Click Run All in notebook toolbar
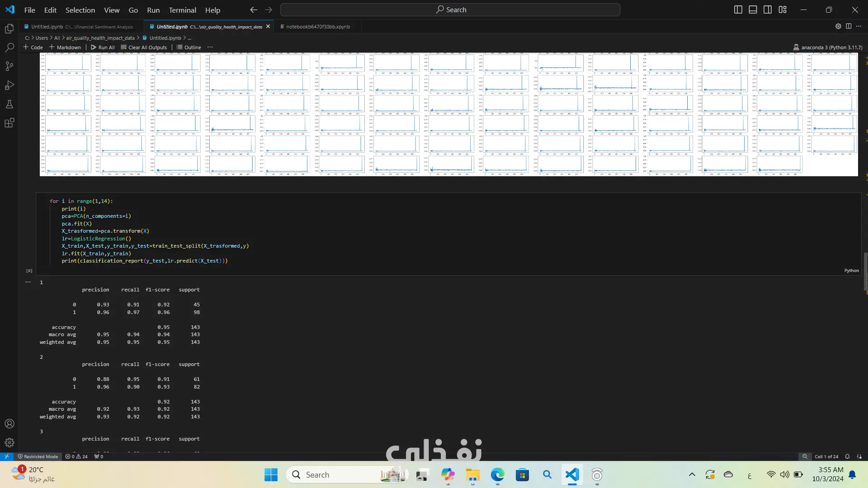 tap(103, 47)
